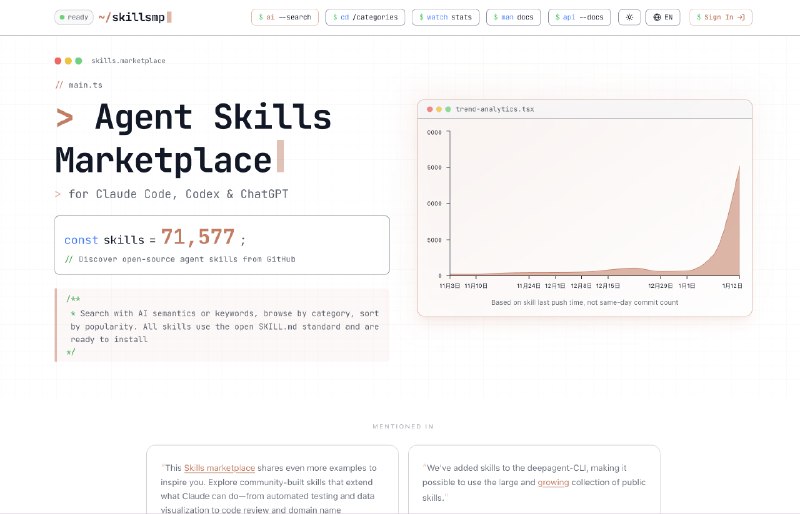Viewport: 800px width, 514px height.
Task: Click the chart peak in trend graph
Action: tap(739, 168)
